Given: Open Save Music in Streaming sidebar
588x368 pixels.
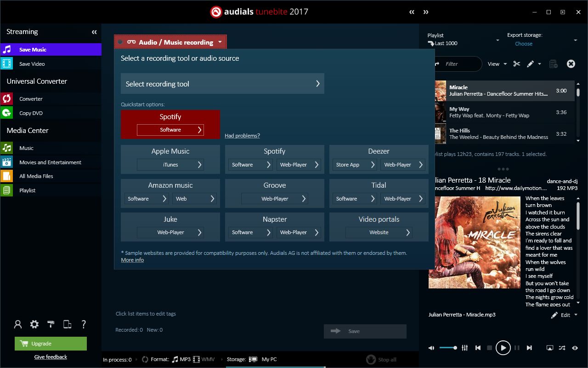Looking at the screenshot, I should tap(51, 50).
